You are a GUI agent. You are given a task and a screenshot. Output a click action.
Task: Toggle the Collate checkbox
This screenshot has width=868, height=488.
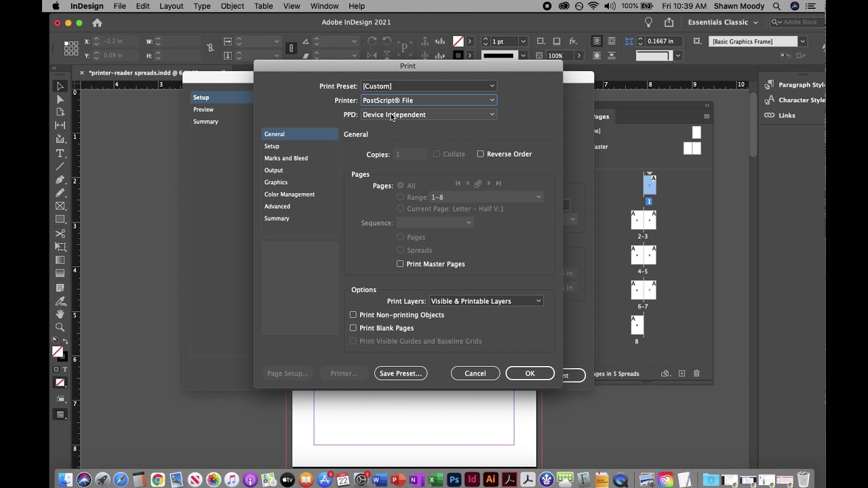[437, 154]
